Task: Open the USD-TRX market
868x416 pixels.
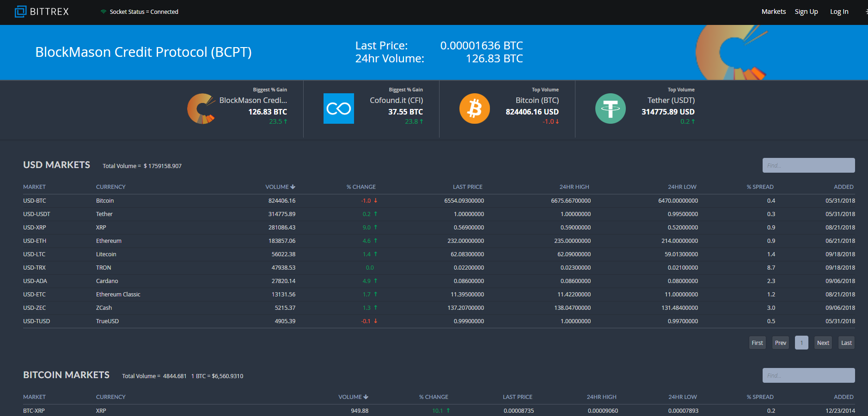Action: point(34,268)
